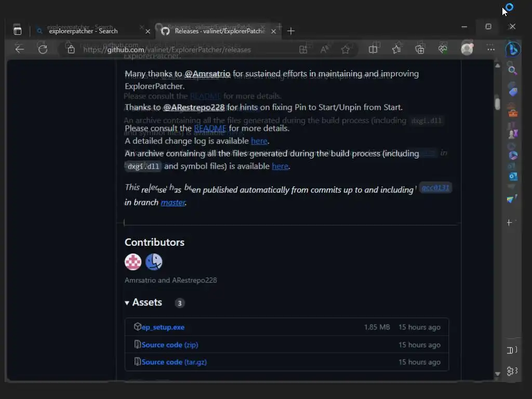Viewport: 532px width, 399px height.
Task: Open the tab actions menu icon
Action: pyautogui.click(x=17, y=31)
